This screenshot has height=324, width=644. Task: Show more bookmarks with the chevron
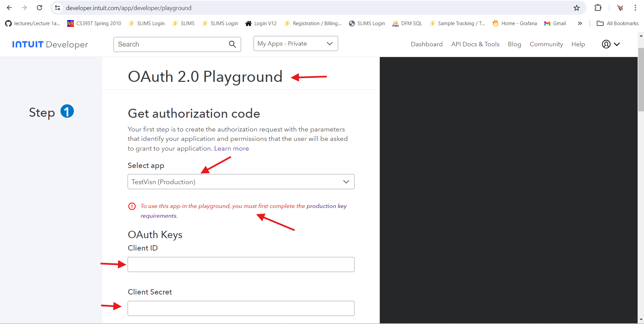click(580, 23)
